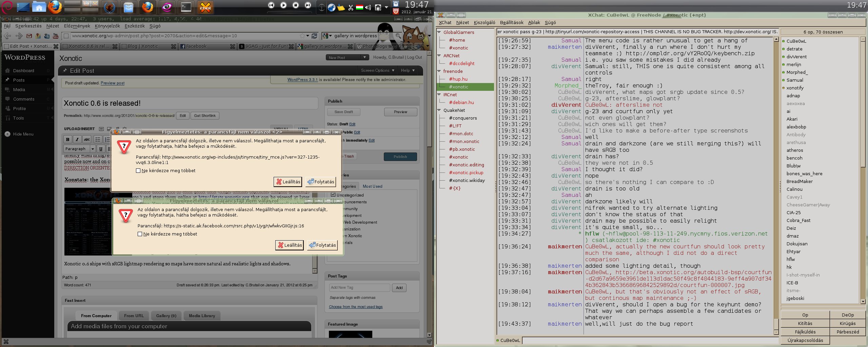Click the lock screen icon in panel

[x=396, y=4]
